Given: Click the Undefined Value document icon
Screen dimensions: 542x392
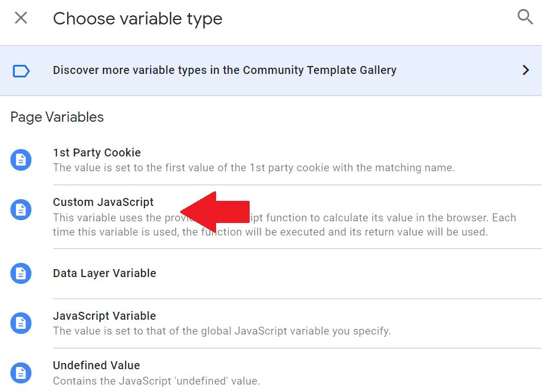Looking at the screenshot, I should [x=20, y=373].
